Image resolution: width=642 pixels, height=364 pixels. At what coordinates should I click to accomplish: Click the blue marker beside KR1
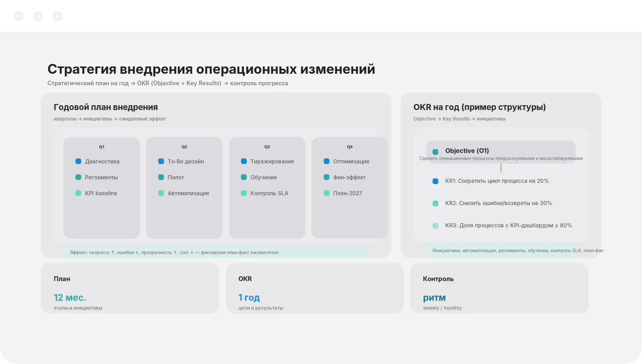tap(435, 181)
